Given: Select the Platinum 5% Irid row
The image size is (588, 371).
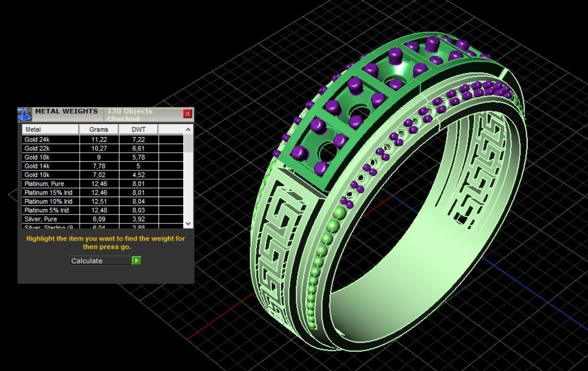Looking at the screenshot, I should click(103, 210).
